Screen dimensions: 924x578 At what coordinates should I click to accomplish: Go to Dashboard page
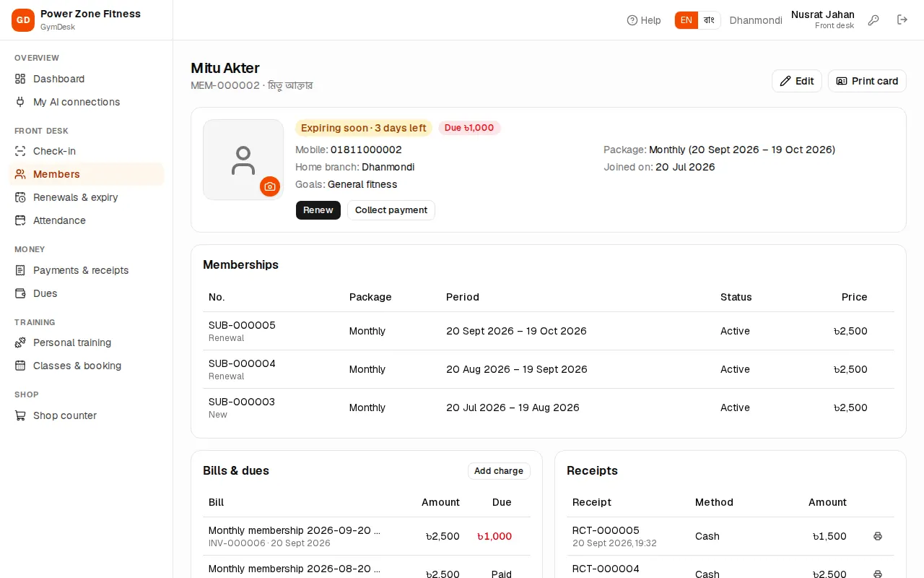[87, 79]
